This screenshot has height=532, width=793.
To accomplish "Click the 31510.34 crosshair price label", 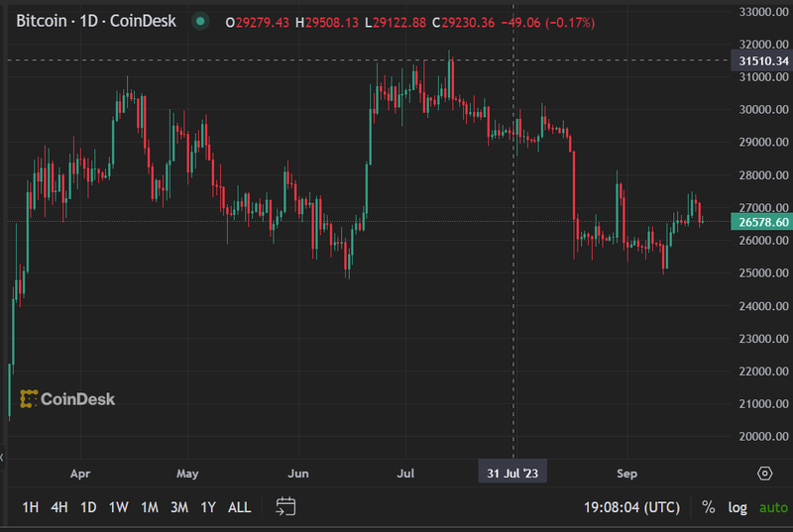I will (x=762, y=60).
